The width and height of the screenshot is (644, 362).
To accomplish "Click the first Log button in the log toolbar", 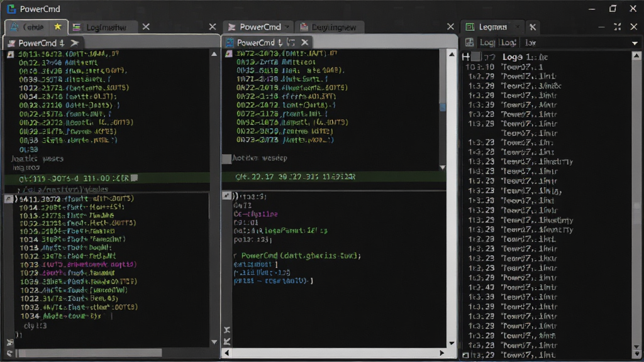I will click(487, 42).
